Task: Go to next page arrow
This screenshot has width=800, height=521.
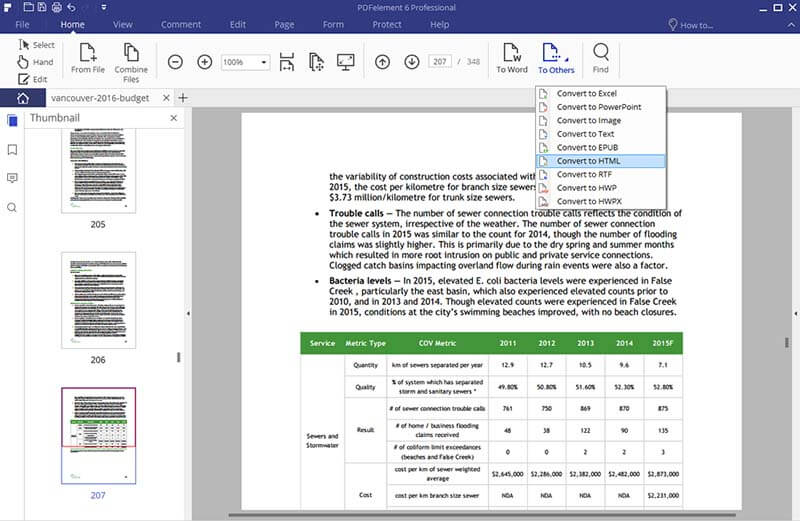Action: pyautogui.click(x=412, y=62)
